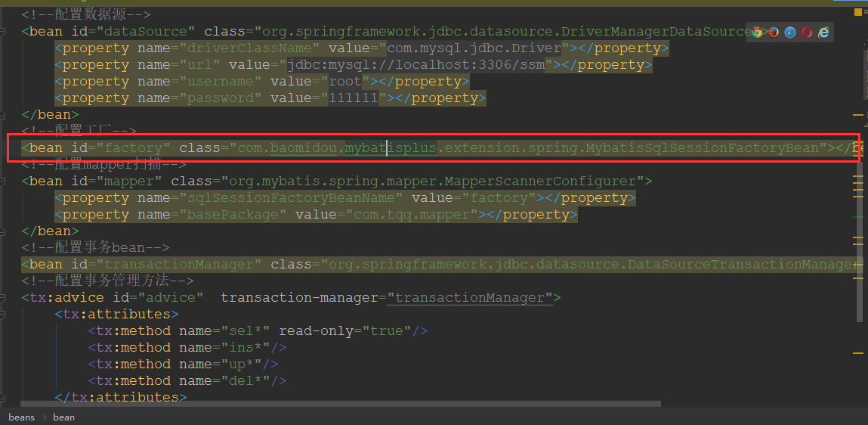Open the file preview in Safari browser
The width and height of the screenshot is (868, 425).
790,32
